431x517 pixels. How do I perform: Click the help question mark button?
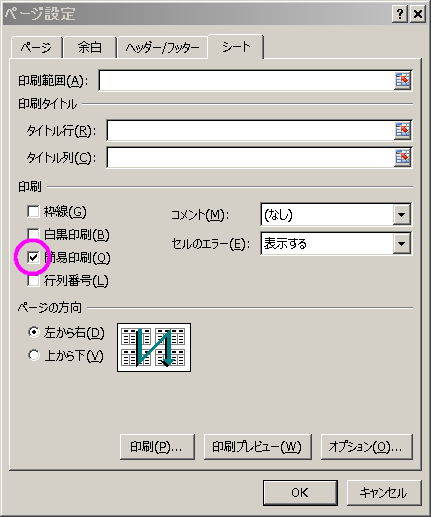[x=400, y=14]
